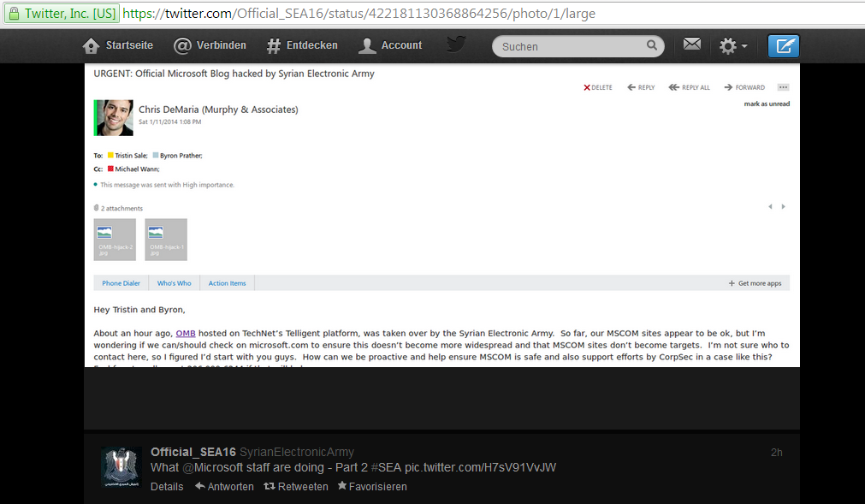Click the red presence square
Image resolution: width=865 pixels, height=504 pixels.
(110, 169)
